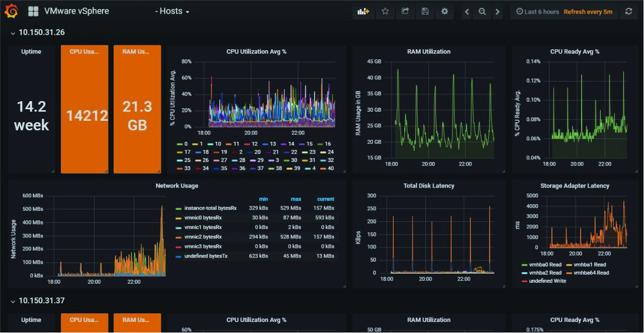
Task: Click 529 MBs max value for instance-total
Action: (x=291, y=208)
